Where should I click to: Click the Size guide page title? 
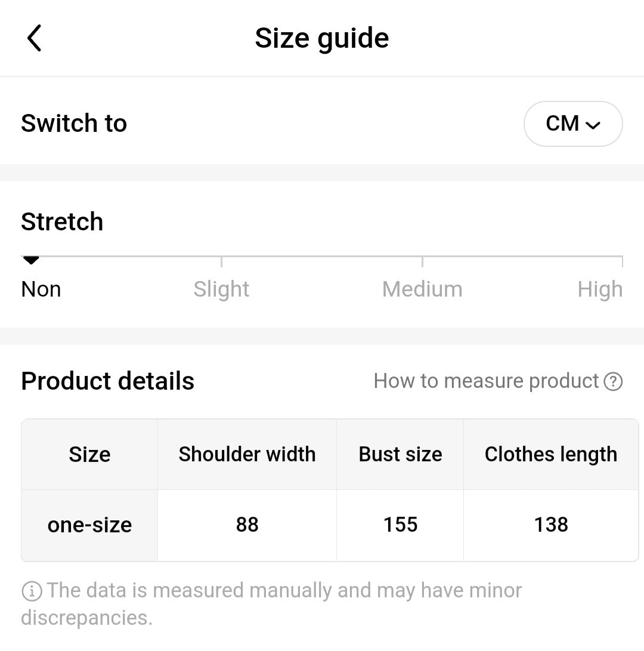tap(322, 38)
